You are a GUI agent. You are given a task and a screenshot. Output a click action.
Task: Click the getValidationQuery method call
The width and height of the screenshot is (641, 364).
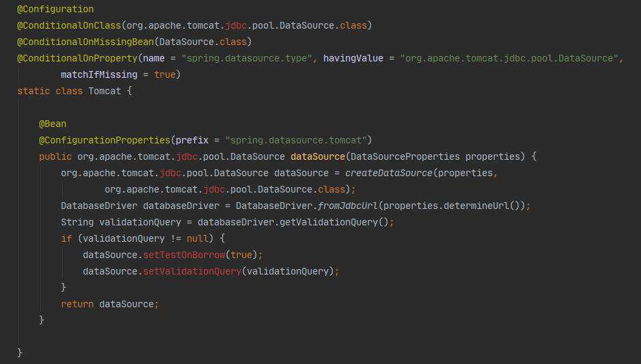(x=333, y=222)
